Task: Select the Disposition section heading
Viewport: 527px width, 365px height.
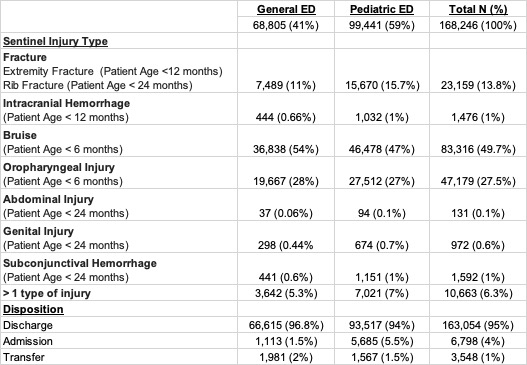Action: coord(33,309)
